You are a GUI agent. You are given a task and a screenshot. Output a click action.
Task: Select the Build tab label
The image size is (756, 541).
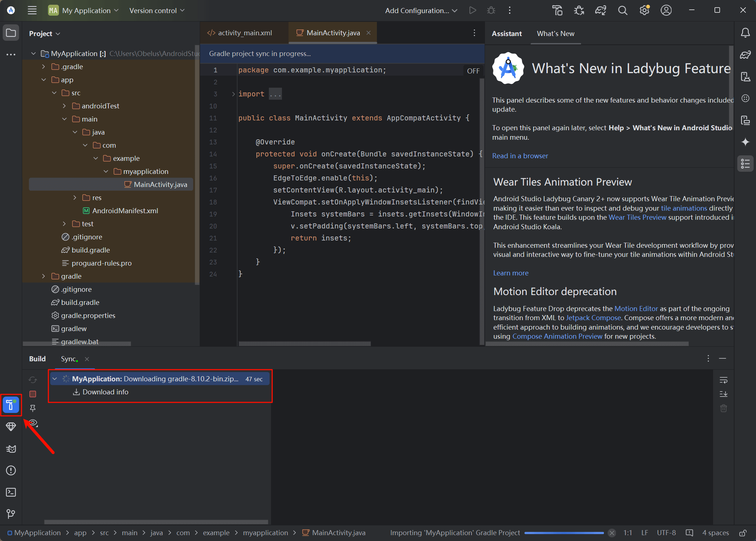(37, 359)
